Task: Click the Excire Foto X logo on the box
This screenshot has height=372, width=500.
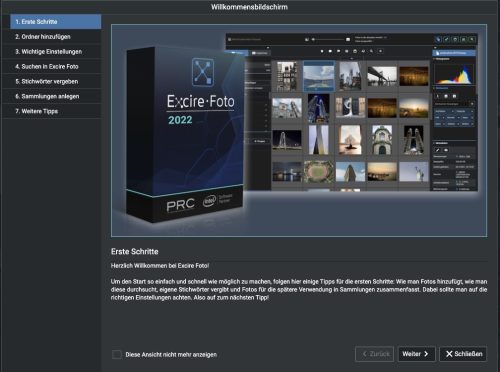Action: pos(203,72)
